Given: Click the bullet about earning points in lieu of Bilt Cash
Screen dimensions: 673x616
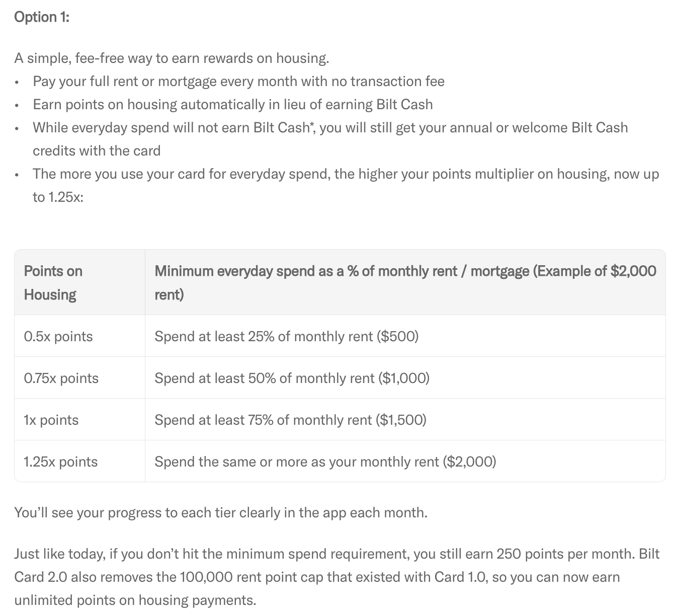Looking at the screenshot, I should tap(232, 105).
